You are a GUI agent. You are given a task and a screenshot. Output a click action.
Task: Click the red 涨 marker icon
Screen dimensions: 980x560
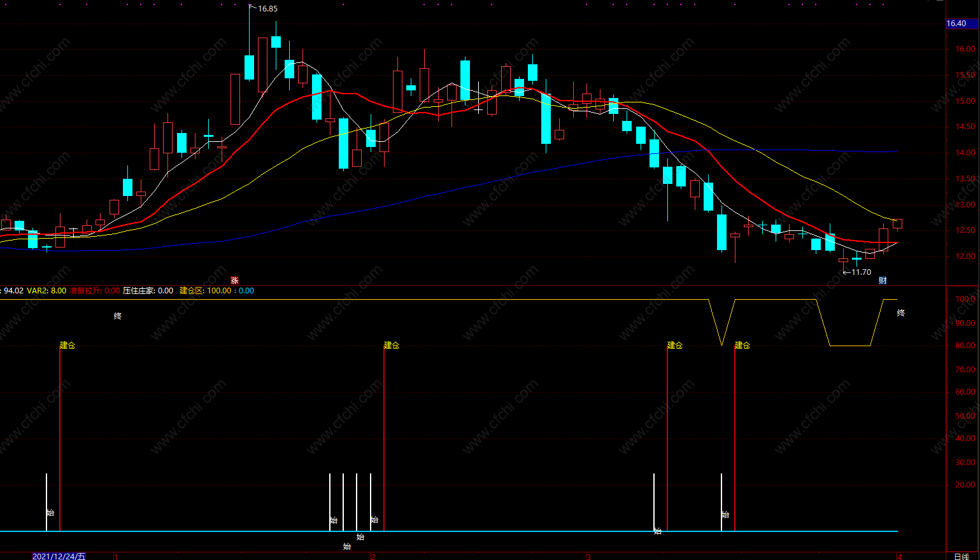click(x=234, y=281)
